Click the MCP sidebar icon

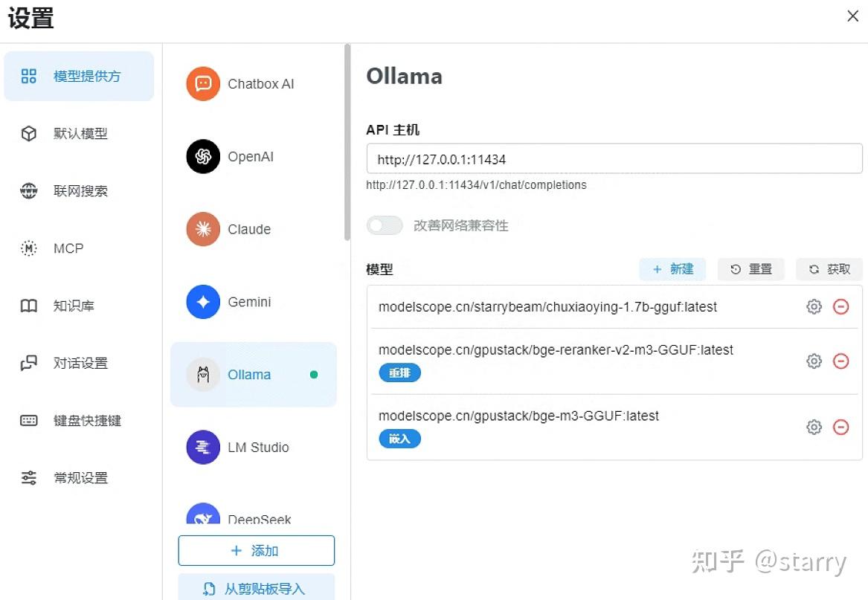28,248
